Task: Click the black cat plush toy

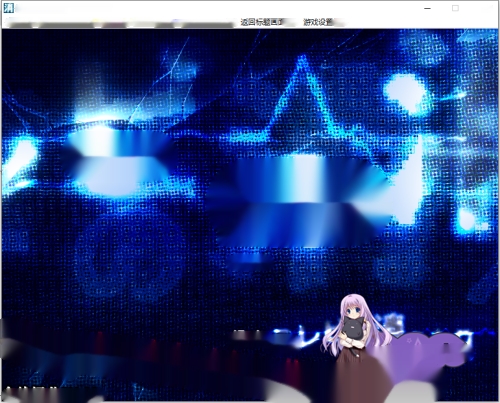Action: tap(353, 327)
